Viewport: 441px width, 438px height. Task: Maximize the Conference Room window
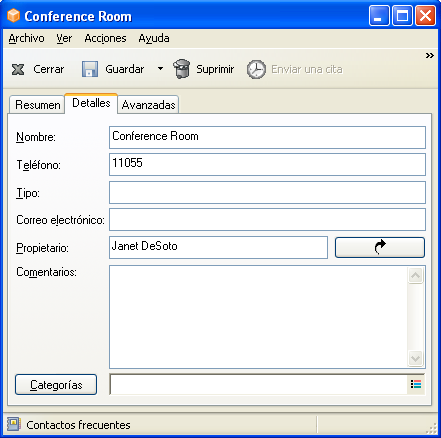click(x=402, y=15)
